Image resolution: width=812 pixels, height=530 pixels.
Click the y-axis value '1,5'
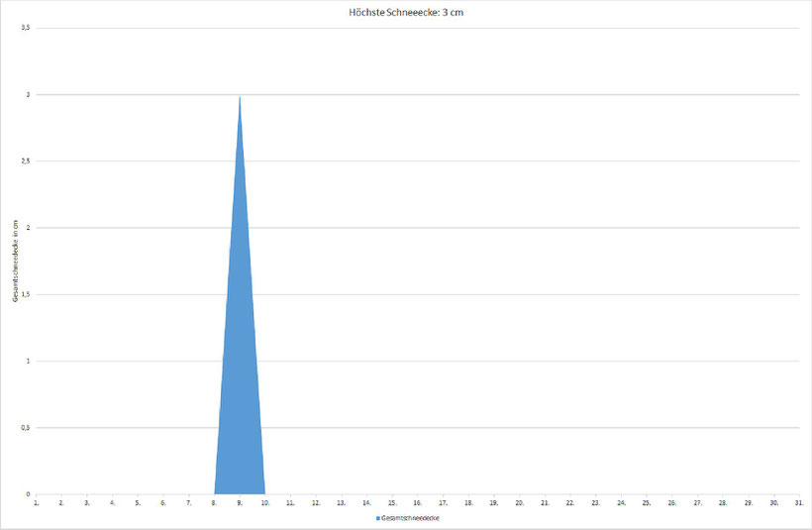point(26,294)
